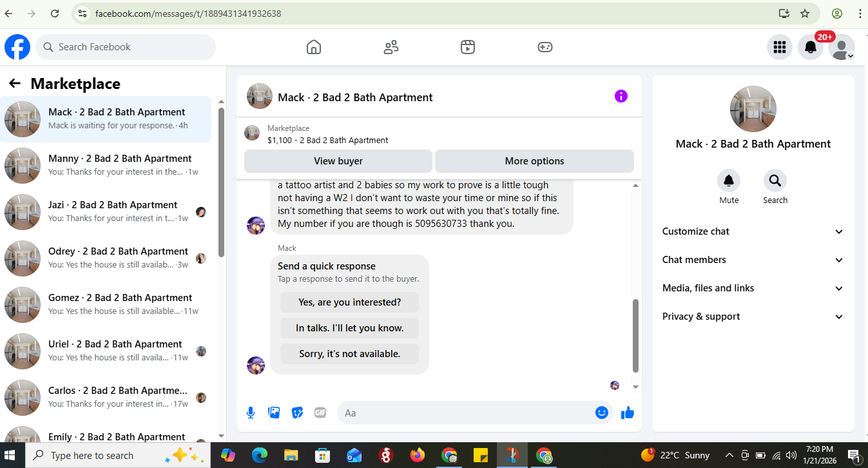This screenshot has height=468, width=868.
Task: Send quick reply 'Yes, are you interested?'
Action: tap(349, 302)
